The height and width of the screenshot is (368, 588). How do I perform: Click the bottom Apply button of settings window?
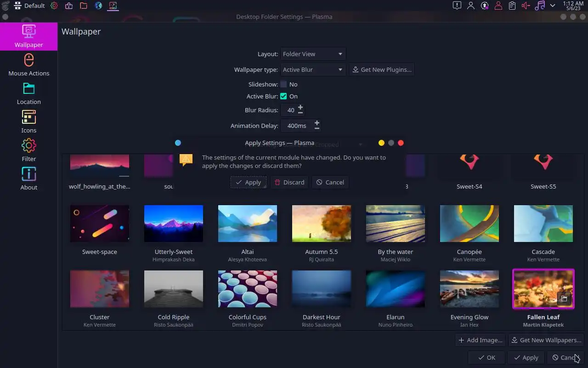click(526, 357)
